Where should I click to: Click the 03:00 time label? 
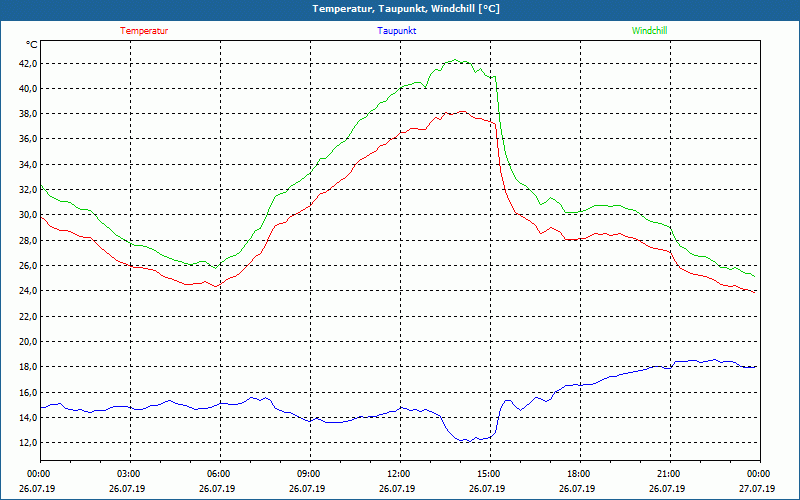(129, 474)
